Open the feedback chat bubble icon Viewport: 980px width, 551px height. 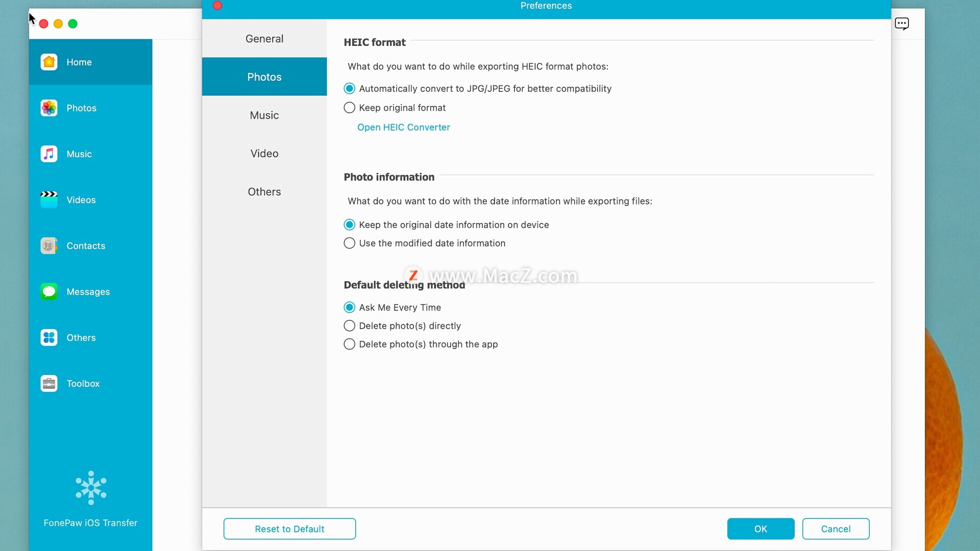(902, 23)
